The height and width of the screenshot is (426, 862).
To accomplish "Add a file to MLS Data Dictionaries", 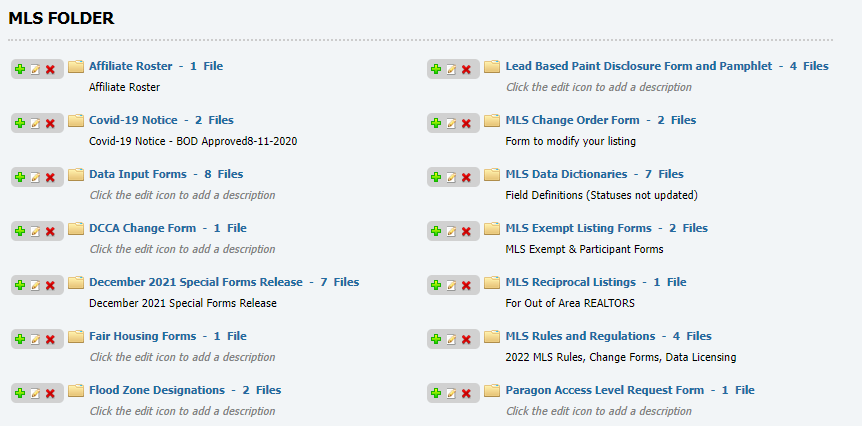I will pos(436,177).
